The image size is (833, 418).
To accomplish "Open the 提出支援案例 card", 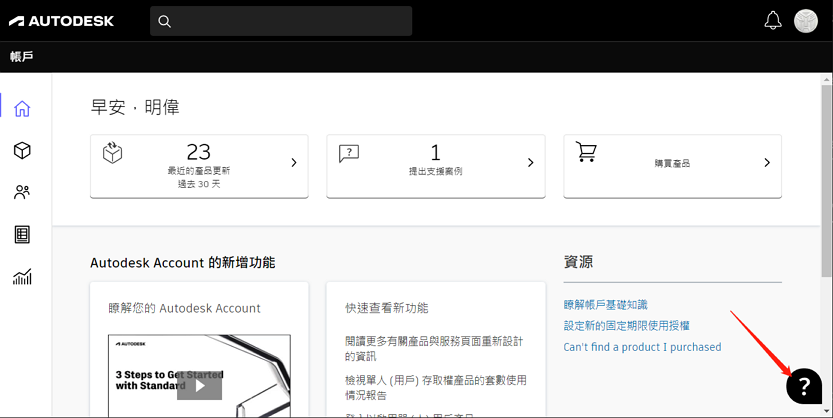I will [x=436, y=166].
